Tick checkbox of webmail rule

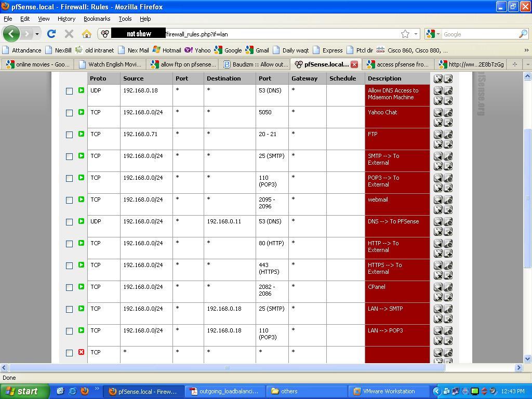click(69, 200)
